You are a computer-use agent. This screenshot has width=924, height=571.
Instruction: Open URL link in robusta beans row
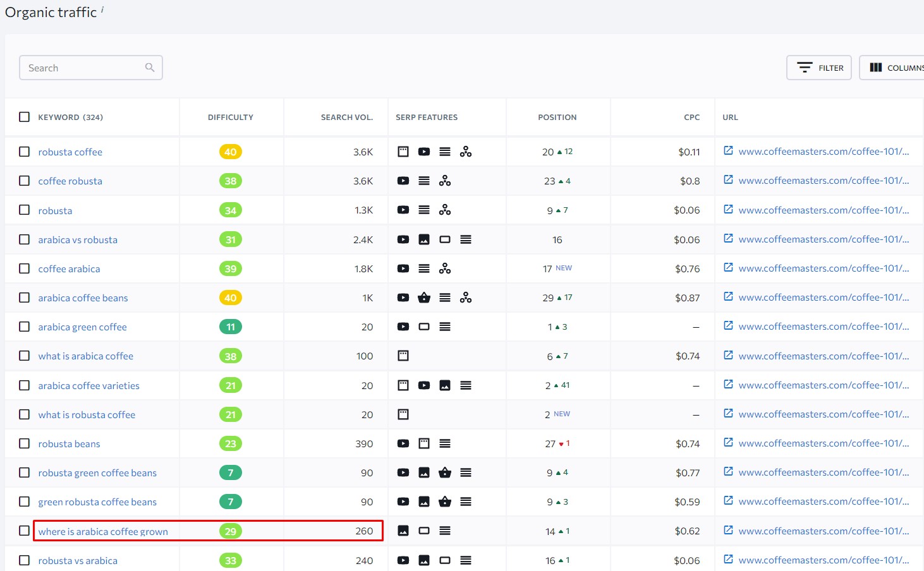(x=824, y=443)
